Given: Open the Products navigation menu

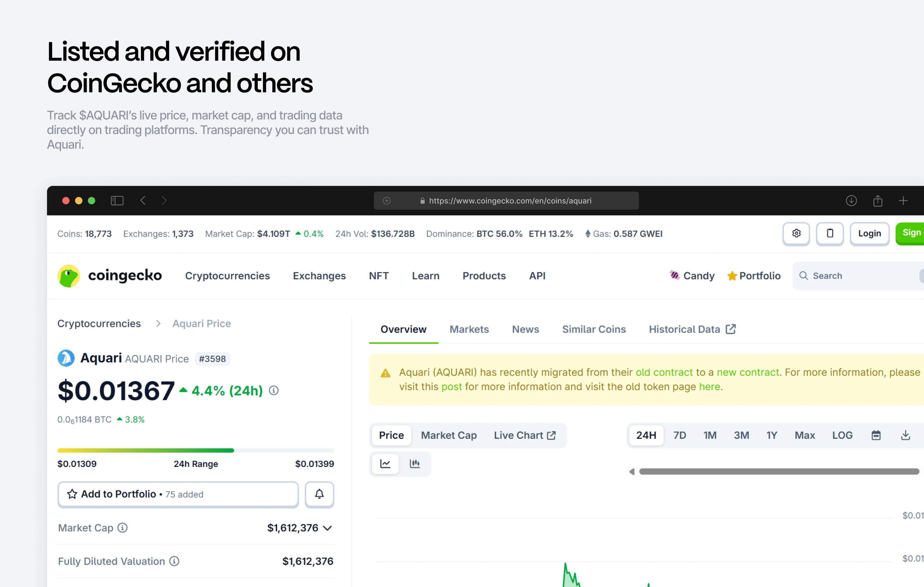Looking at the screenshot, I should coord(484,276).
